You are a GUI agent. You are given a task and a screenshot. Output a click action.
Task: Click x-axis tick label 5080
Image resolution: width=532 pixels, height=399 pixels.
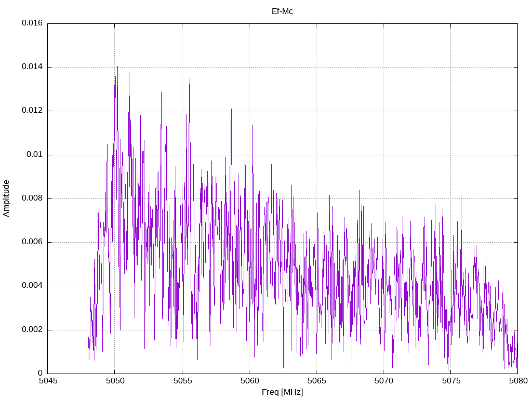518,381
